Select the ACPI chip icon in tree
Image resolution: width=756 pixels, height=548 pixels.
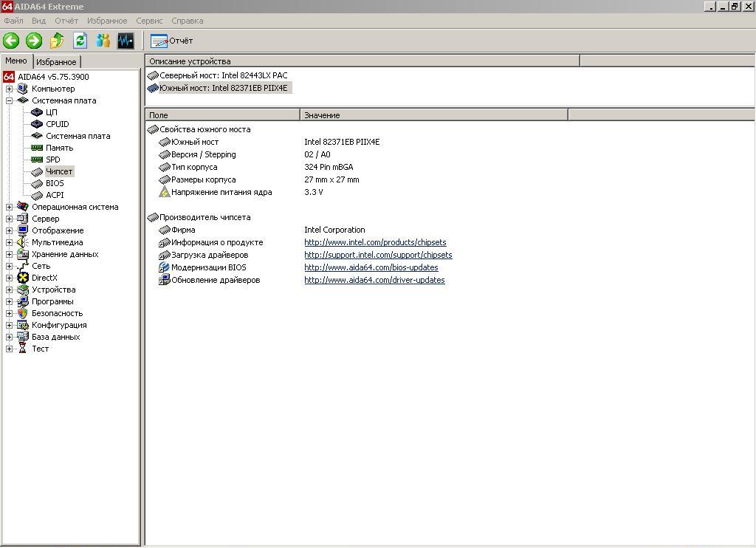37,196
